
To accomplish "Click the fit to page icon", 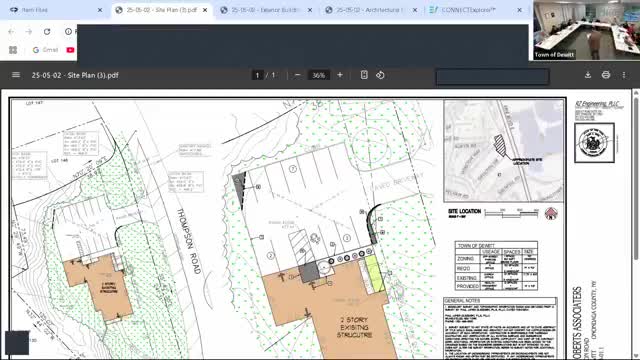I will pyautogui.click(x=364, y=75).
